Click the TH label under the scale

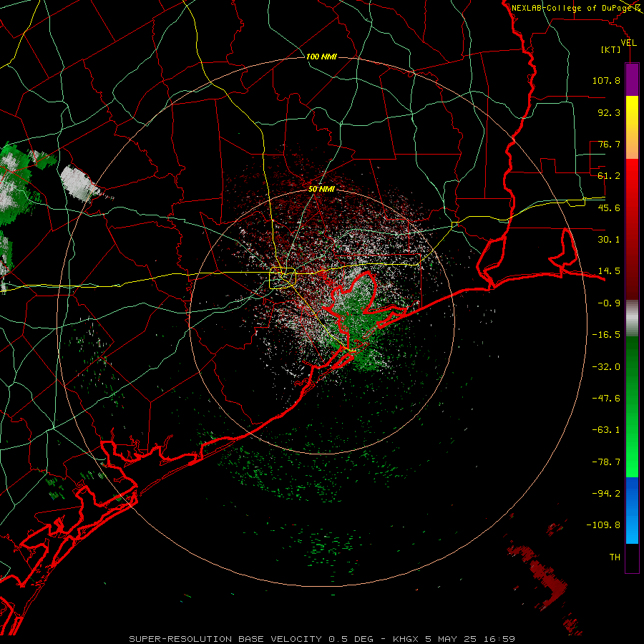click(615, 557)
